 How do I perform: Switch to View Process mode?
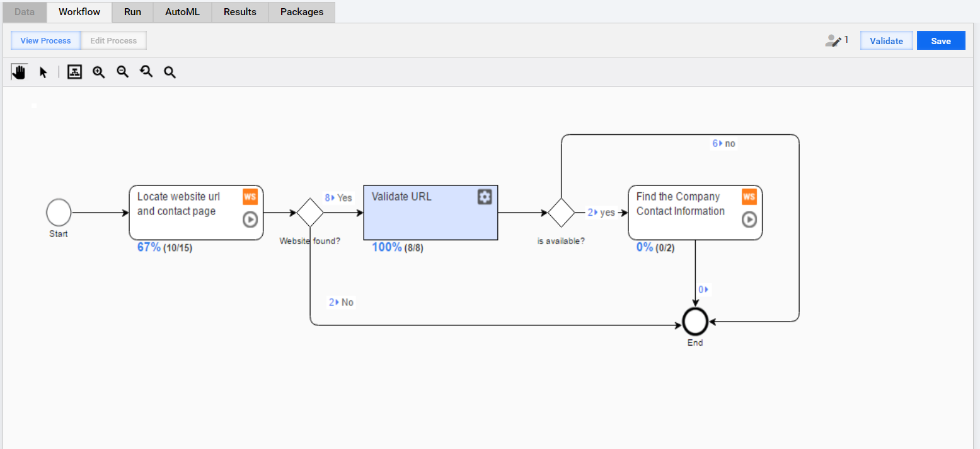[46, 40]
